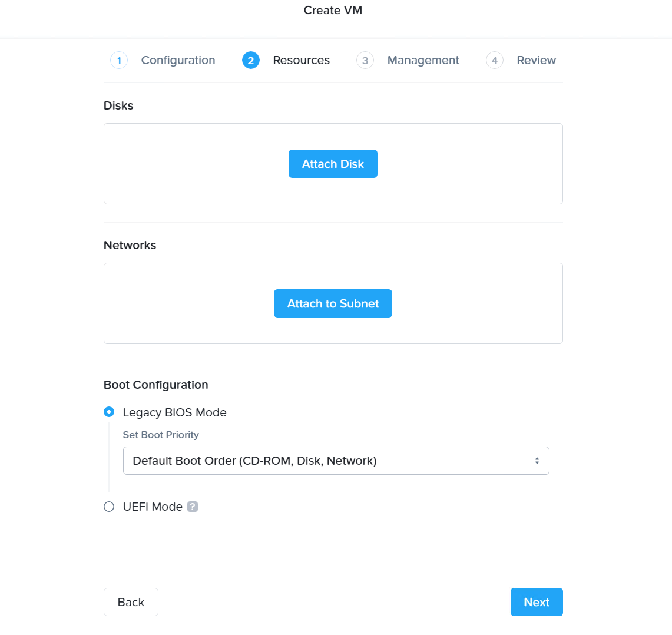This screenshot has height=635, width=672.
Task: Click the UEFI Mode label text
Action: pyautogui.click(x=153, y=507)
